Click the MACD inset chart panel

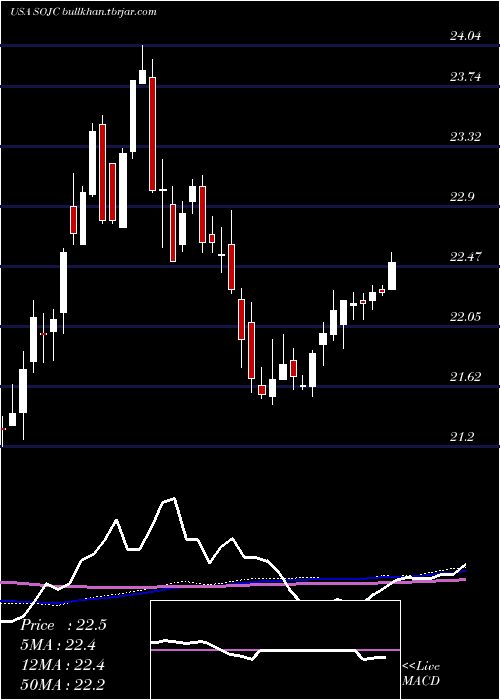tap(275, 650)
